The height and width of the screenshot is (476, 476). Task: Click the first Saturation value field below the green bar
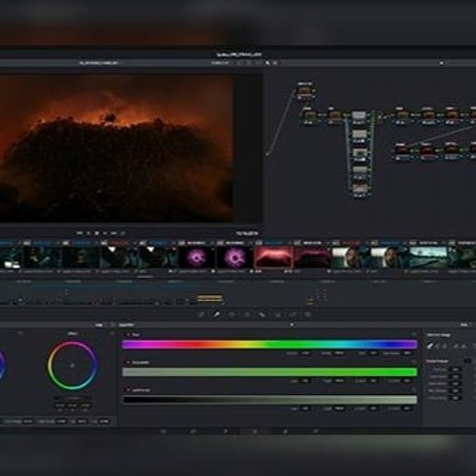(x=306, y=381)
